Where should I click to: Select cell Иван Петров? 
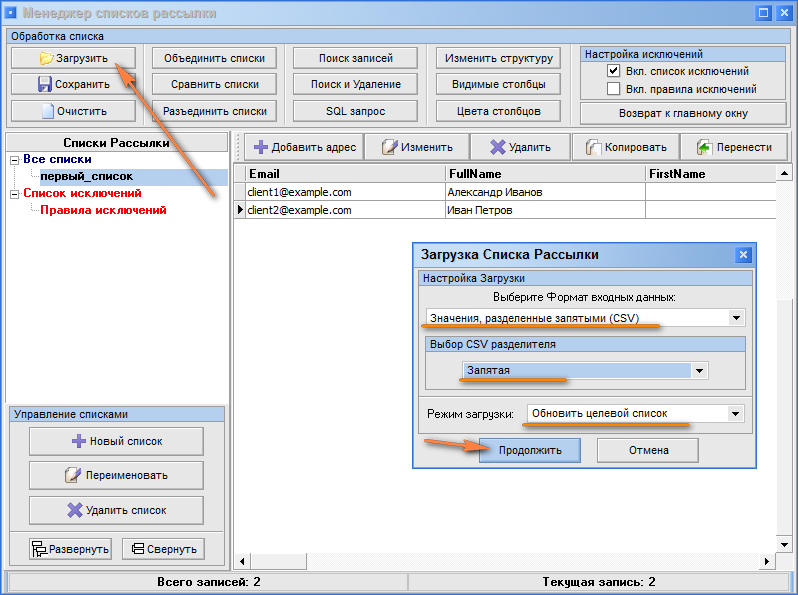click(546, 210)
